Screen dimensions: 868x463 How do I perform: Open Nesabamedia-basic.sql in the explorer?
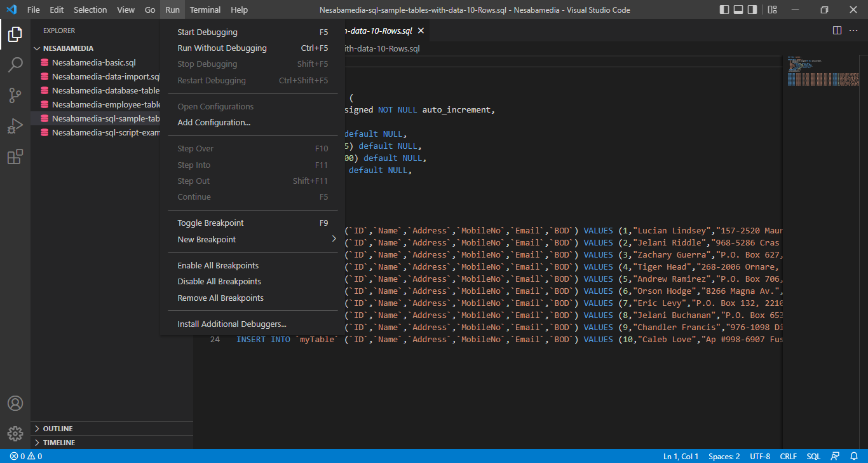(93, 63)
